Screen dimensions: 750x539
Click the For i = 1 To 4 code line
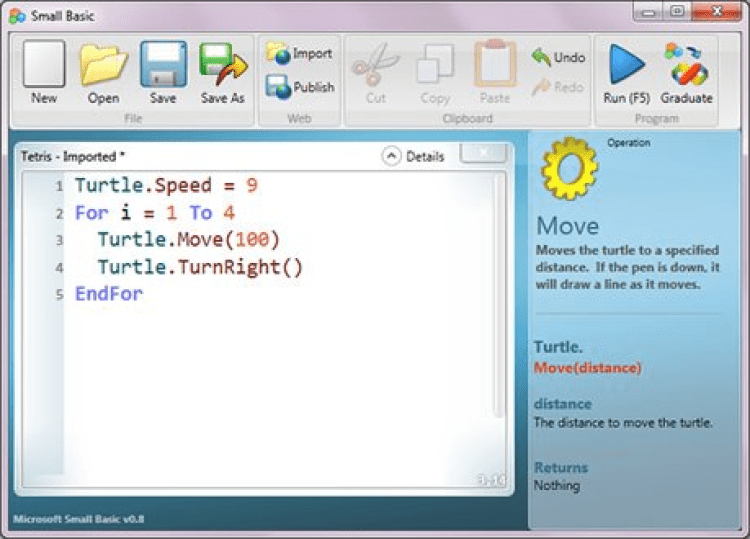(x=155, y=212)
